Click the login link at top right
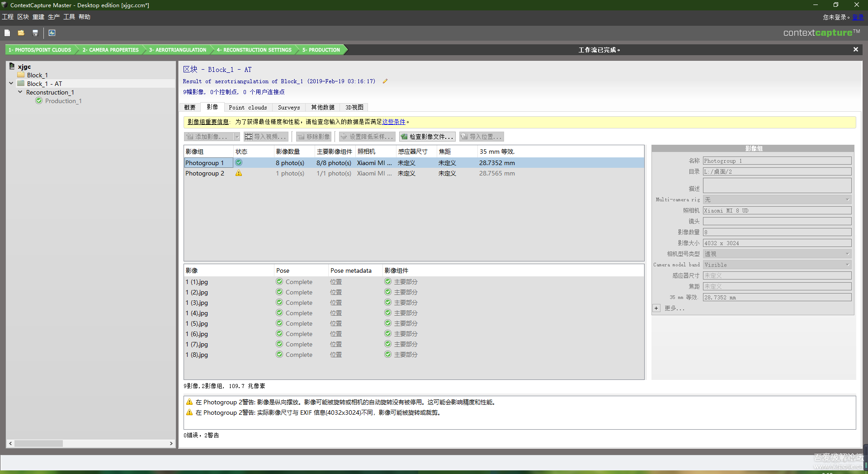 (858, 17)
